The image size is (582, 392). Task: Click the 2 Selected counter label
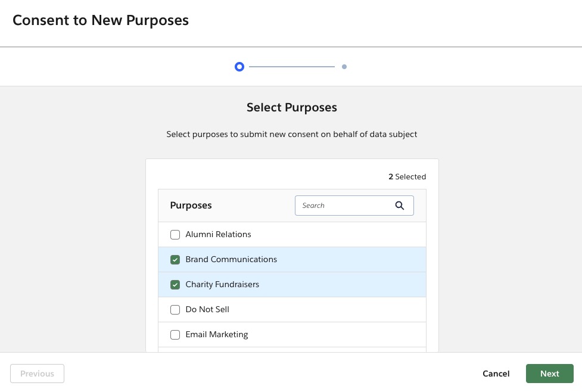(x=407, y=176)
